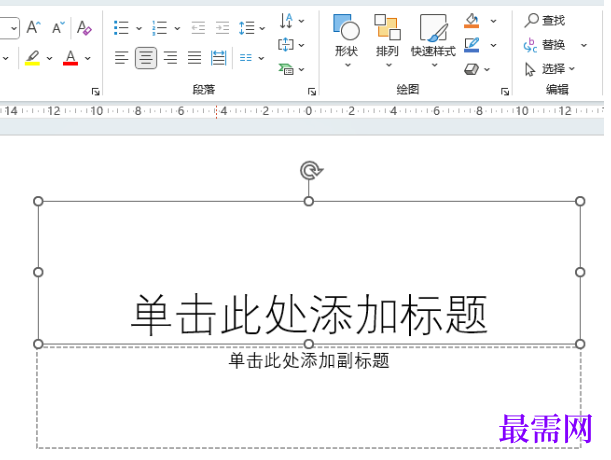This screenshot has width=611, height=460.
Task: Open the 绘图 drawing dialog launcher
Action: pos(505,92)
